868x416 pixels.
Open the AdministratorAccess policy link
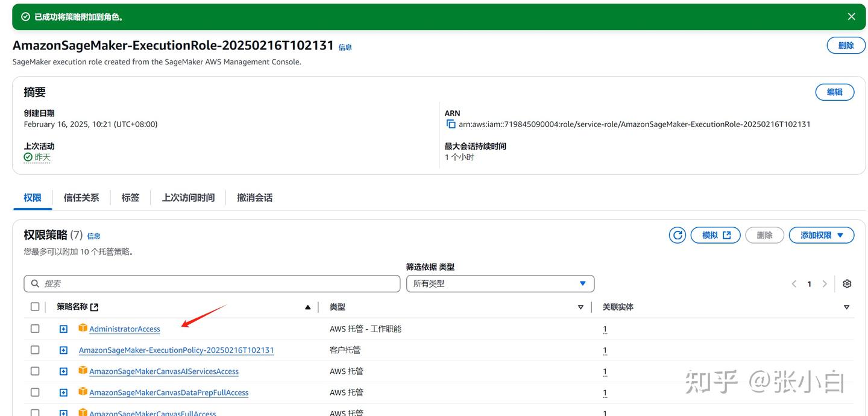click(125, 329)
